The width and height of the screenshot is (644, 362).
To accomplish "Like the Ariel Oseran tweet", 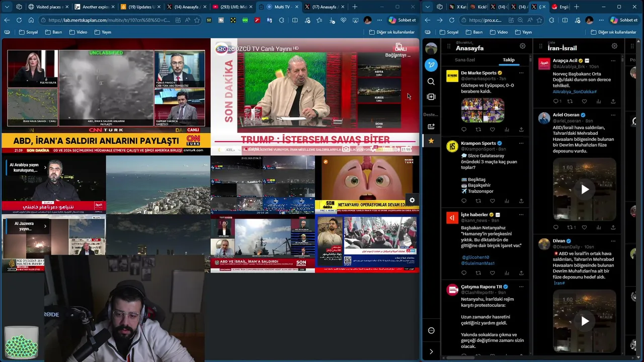I will (584, 227).
